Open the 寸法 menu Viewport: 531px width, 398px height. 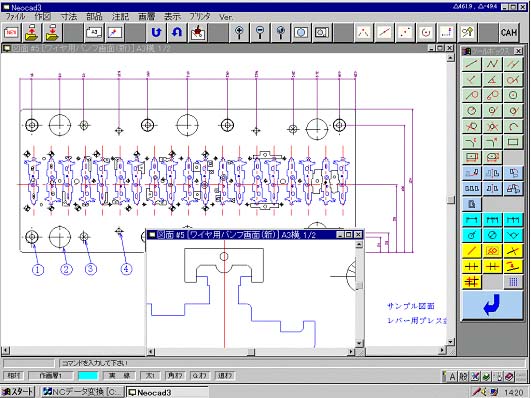[x=69, y=17]
